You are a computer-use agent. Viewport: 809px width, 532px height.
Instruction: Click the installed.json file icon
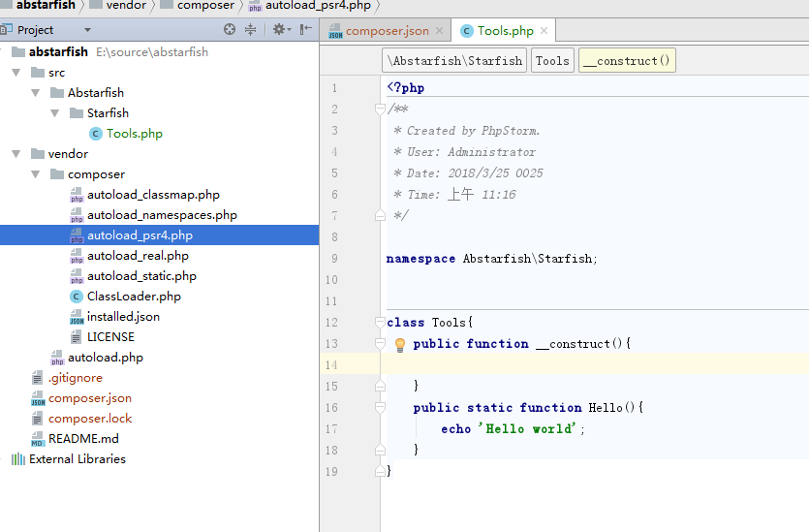[x=77, y=317]
